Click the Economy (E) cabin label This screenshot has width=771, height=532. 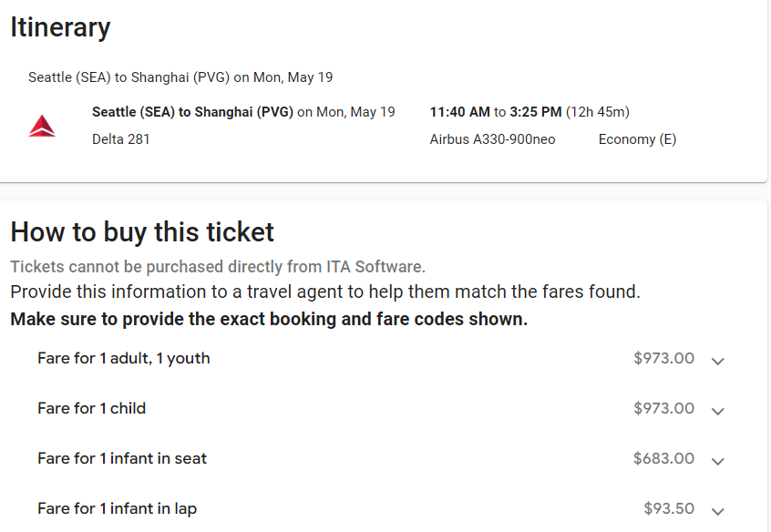tap(637, 139)
